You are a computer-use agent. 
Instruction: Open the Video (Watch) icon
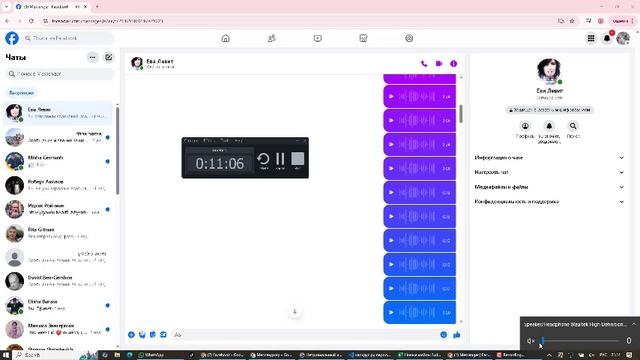tap(318, 38)
